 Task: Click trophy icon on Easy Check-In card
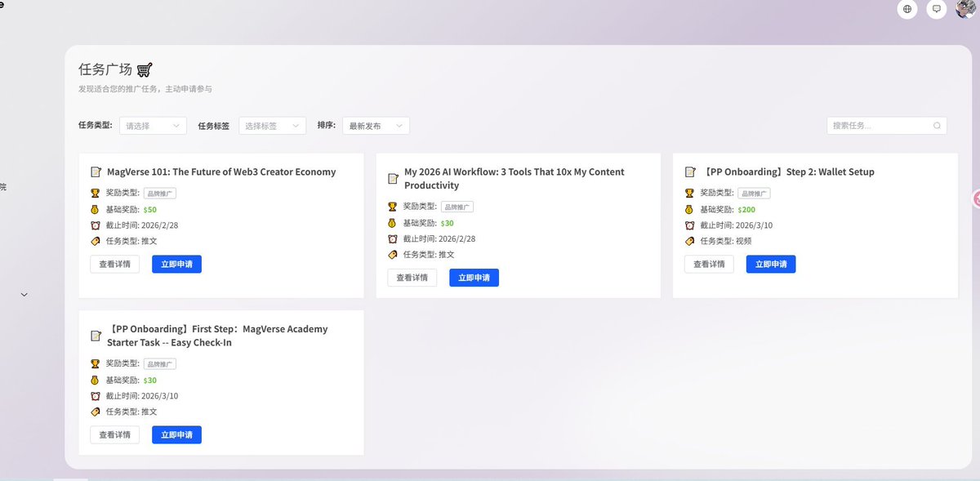(95, 363)
